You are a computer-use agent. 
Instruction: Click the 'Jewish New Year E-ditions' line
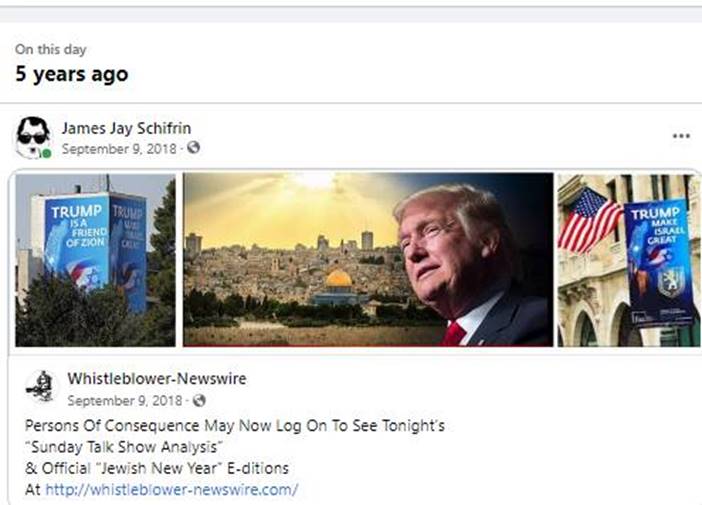click(157, 468)
